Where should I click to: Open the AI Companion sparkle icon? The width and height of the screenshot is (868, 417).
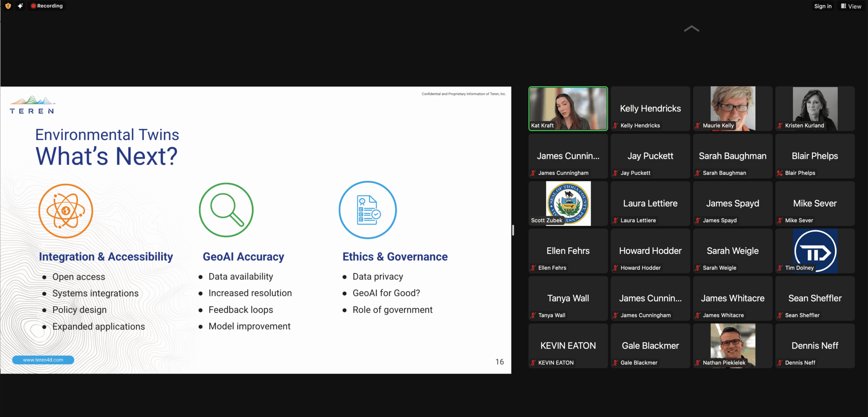(x=20, y=6)
